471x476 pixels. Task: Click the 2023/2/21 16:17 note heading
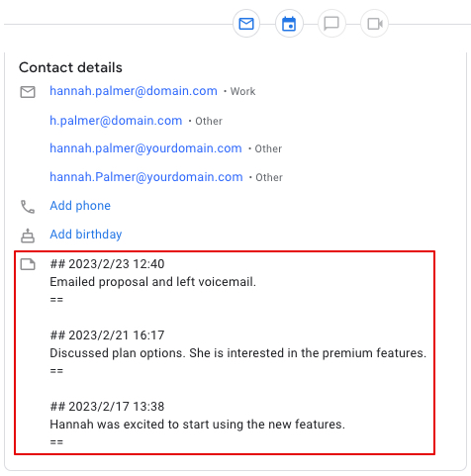[x=107, y=335]
